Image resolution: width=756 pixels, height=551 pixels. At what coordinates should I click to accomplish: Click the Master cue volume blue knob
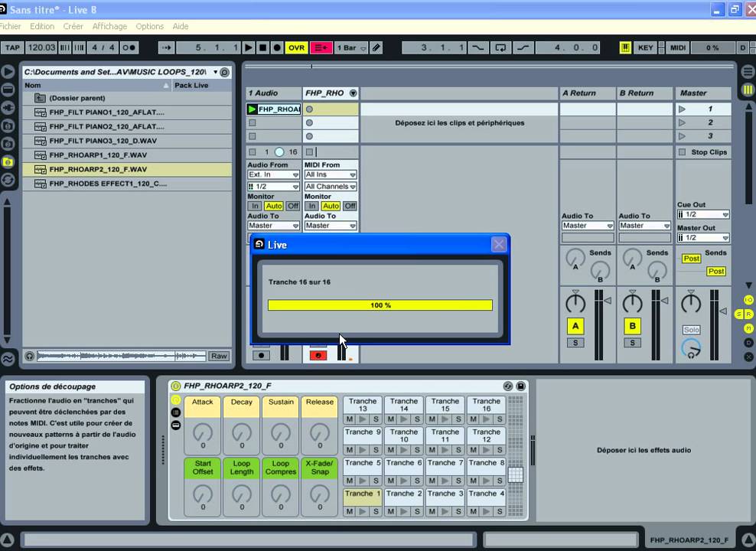691,348
